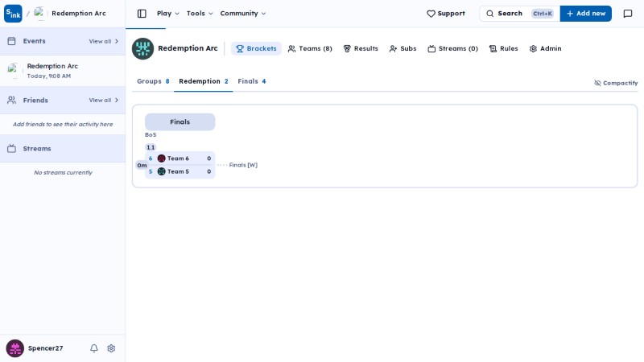Click the 0m match time badge
Viewport: 644px width, 362px height.
tap(142, 166)
